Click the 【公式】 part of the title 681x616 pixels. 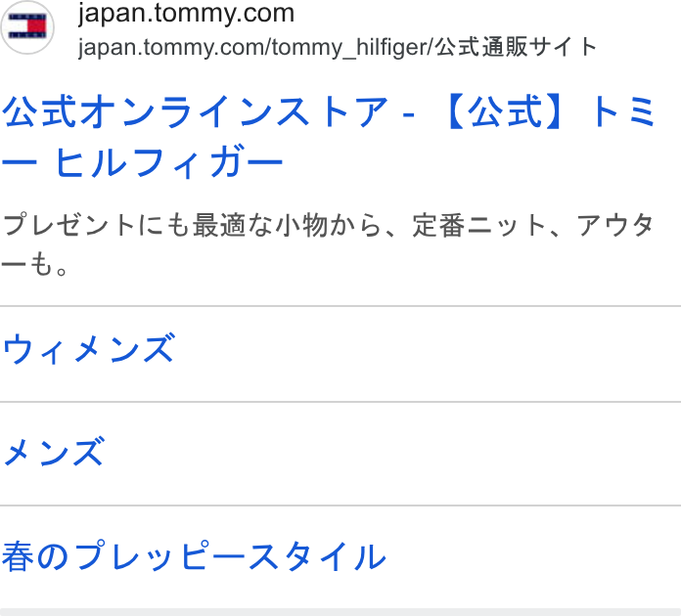pyautogui.click(x=506, y=112)
